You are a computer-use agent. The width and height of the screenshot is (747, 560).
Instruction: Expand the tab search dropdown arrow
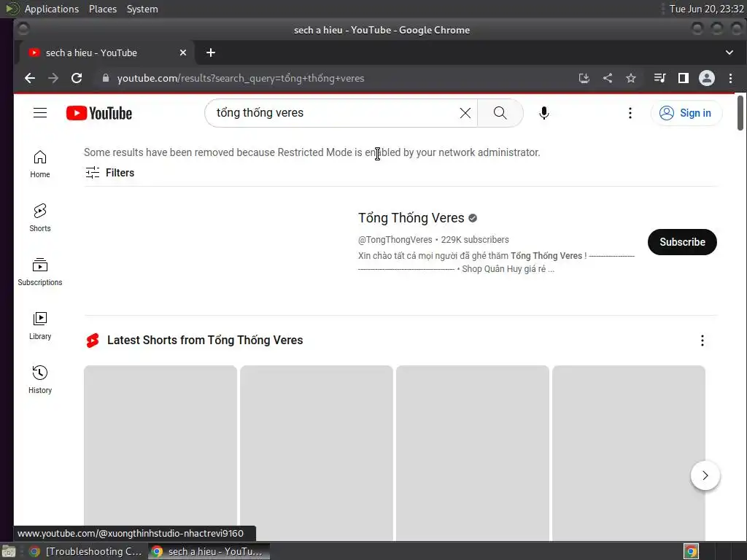(x=729, y=52)
